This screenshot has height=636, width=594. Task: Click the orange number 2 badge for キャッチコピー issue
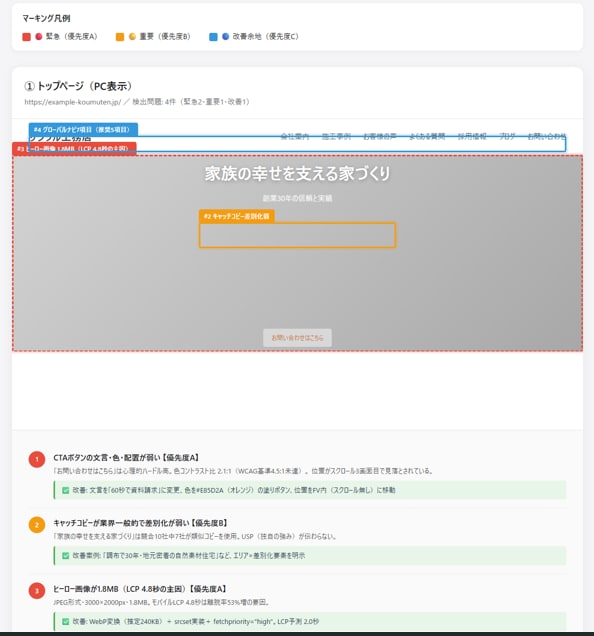pyautogui.click(x=37, y=525)
